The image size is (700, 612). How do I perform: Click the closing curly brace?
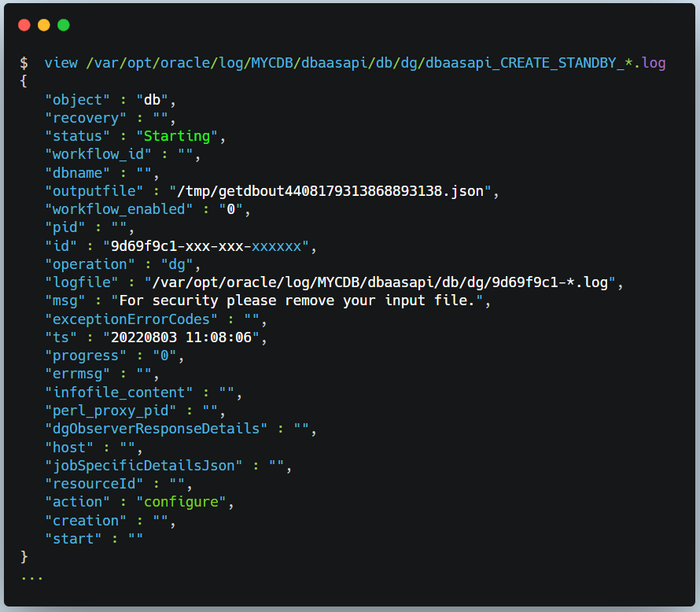[x=24, y=557]
